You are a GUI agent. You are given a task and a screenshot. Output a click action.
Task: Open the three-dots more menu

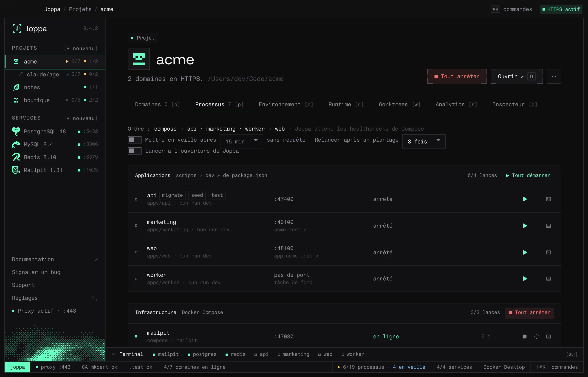pyautogui.click(x=554, y=76)
